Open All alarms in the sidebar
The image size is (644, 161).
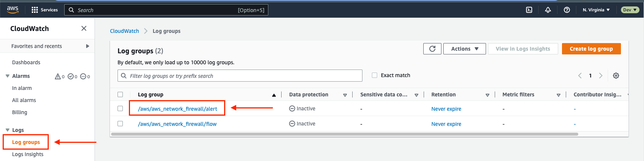tap(24, 100)
